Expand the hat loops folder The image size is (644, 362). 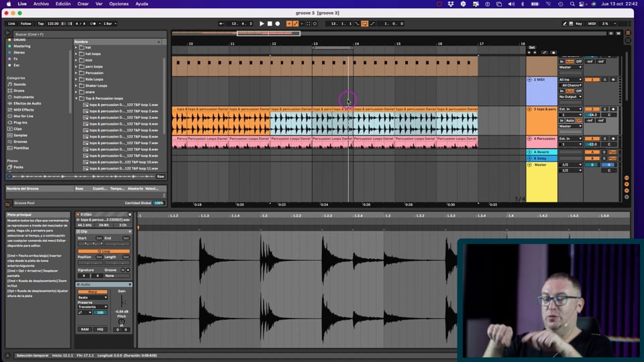pos(76,54)
